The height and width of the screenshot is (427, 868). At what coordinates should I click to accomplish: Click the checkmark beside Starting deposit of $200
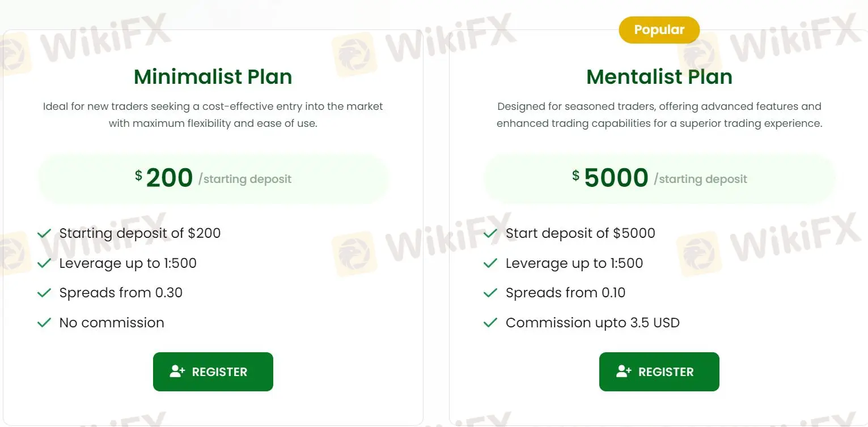pyautogui.click(x=44, y=233)
